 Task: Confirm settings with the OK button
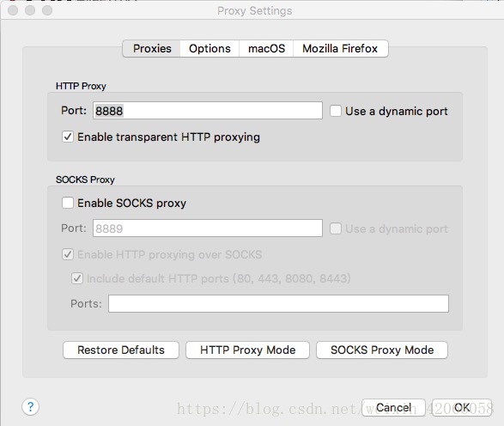462,407
